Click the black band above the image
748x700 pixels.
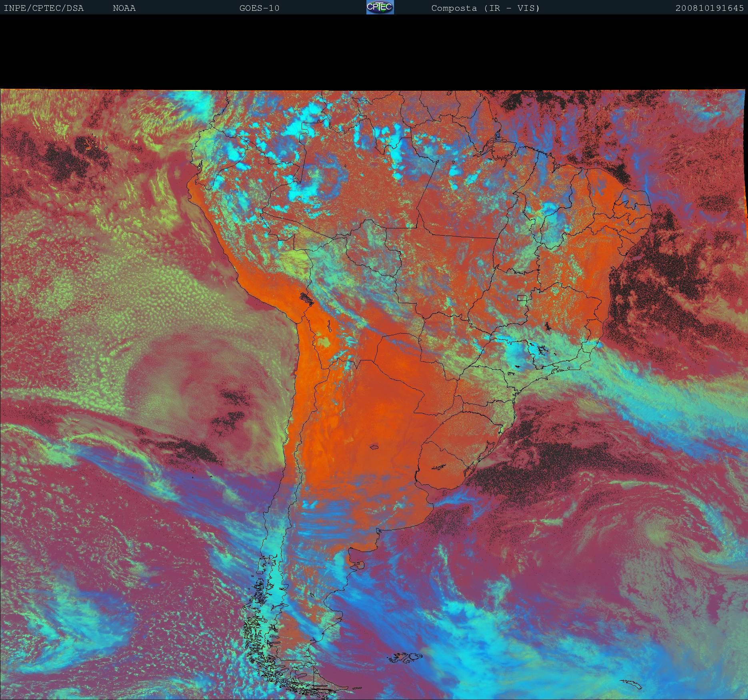coord(374,52)
